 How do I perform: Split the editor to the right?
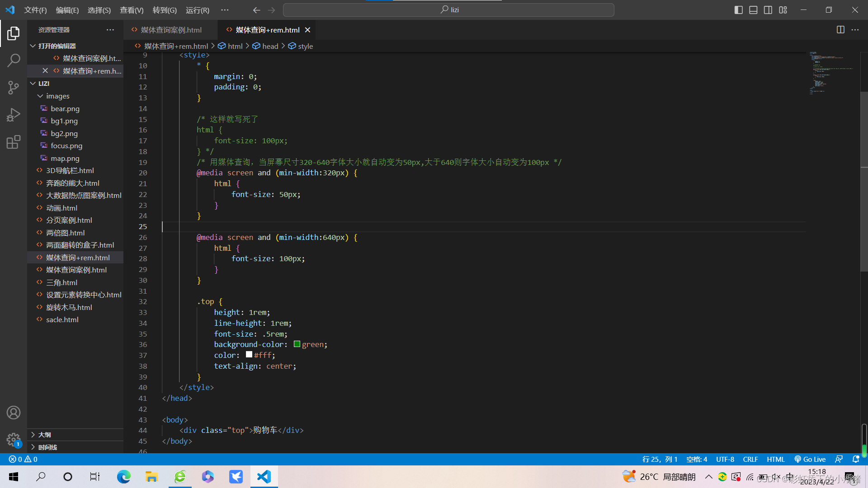pyautogui.click(x=840, y=30)
